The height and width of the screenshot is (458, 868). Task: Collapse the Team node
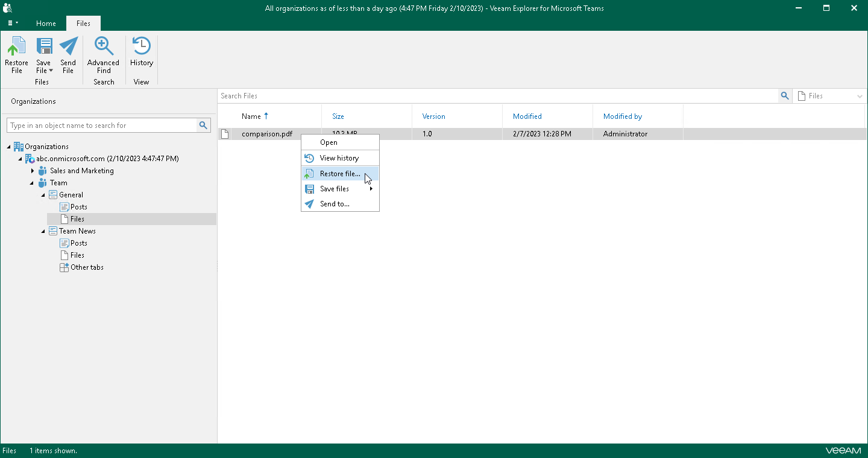32,183
